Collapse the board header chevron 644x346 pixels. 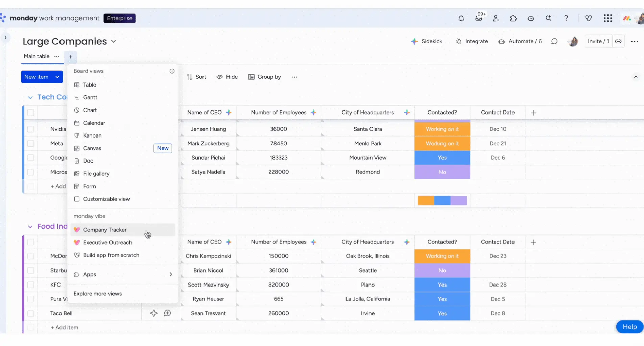click(636, 77)
